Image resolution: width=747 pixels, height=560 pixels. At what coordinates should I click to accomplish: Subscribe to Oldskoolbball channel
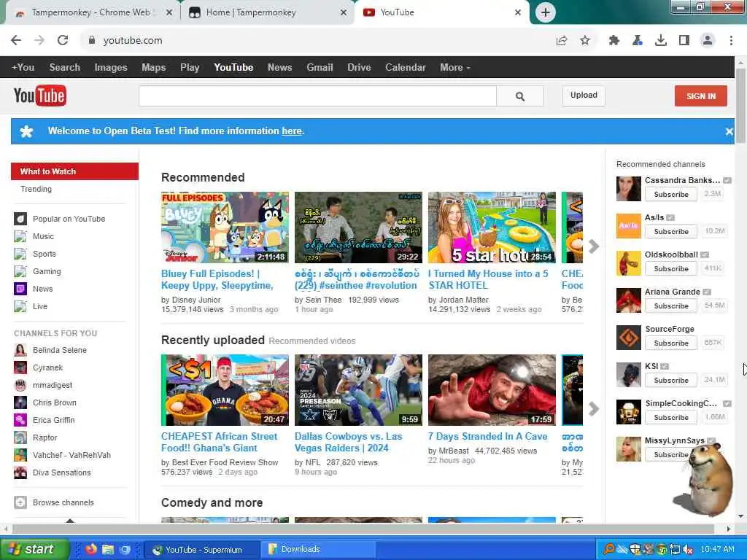pyautogui.click(x=671, y=268)
